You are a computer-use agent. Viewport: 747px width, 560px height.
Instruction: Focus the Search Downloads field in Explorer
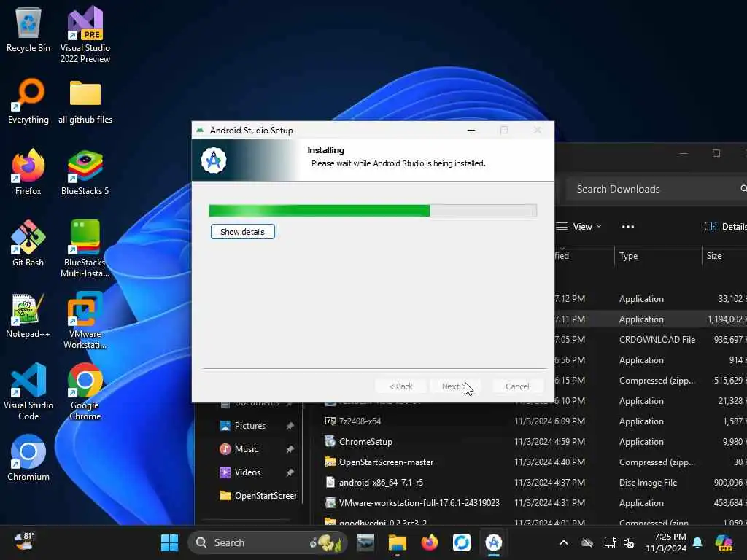click(x=657, y=189)
